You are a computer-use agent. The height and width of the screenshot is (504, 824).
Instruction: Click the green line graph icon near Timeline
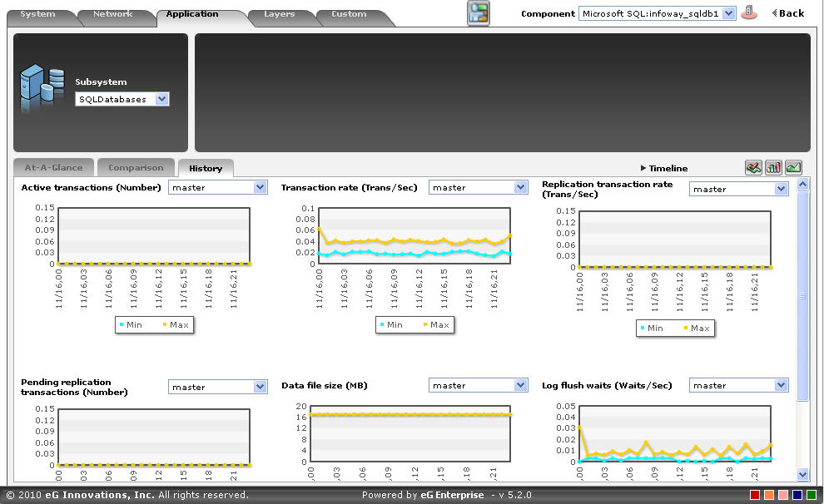(x=793, y=168)
